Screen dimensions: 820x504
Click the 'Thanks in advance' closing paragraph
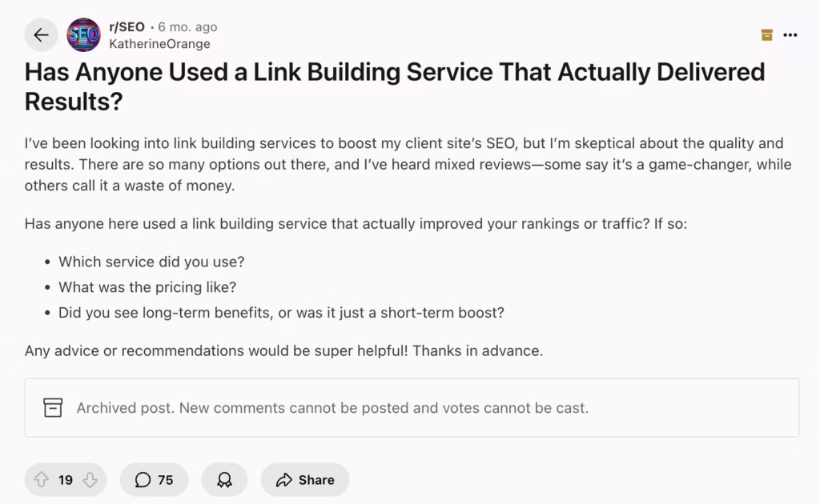click(284, 350)
